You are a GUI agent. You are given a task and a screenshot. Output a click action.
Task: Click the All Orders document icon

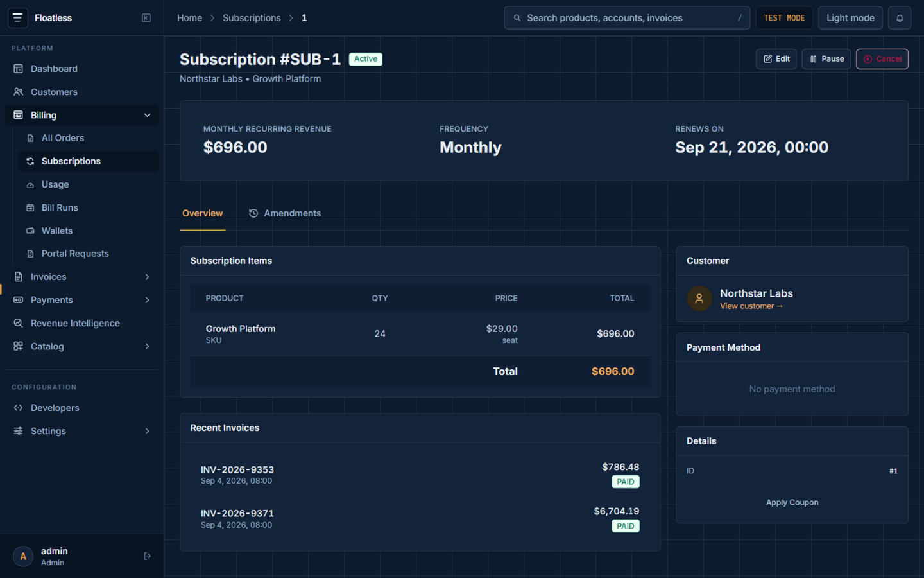pos(30,138)
